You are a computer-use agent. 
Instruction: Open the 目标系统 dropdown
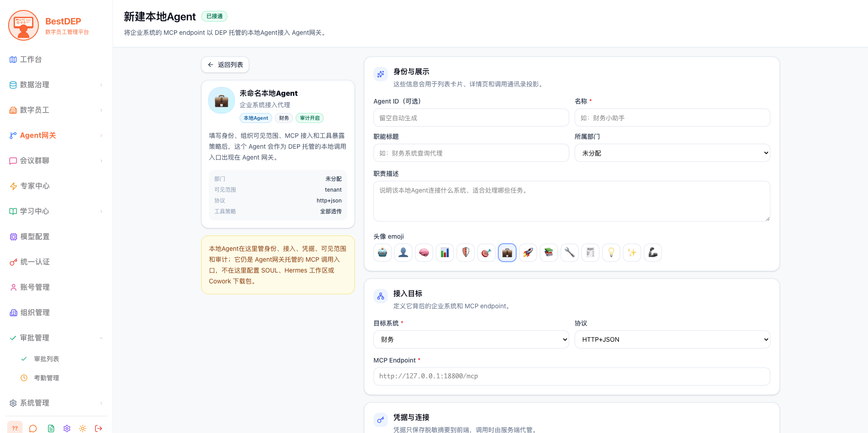pos(471,339)
